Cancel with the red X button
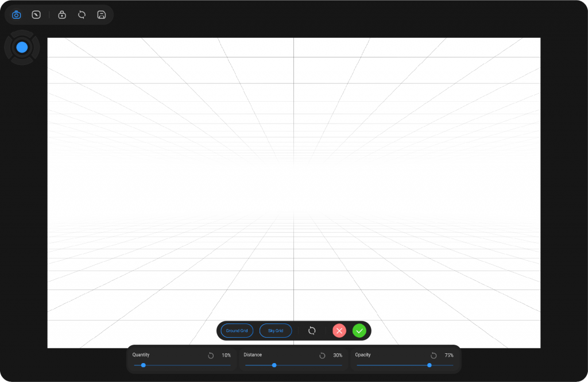 coord(339,331)
